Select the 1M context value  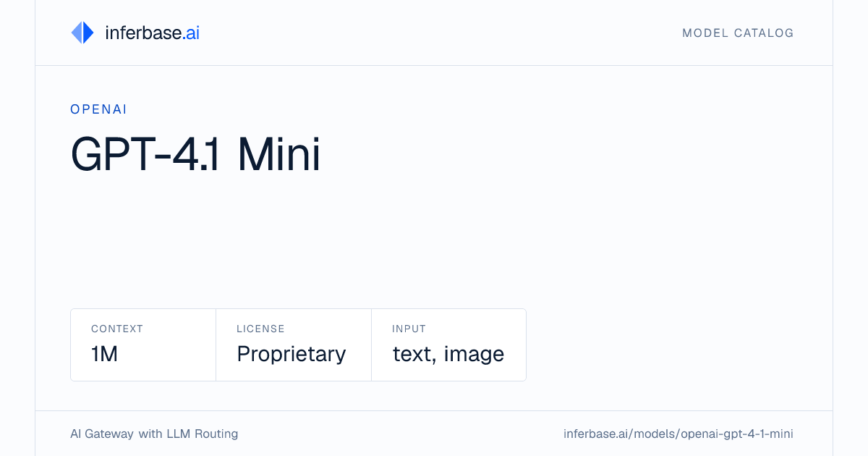point(105,354)
